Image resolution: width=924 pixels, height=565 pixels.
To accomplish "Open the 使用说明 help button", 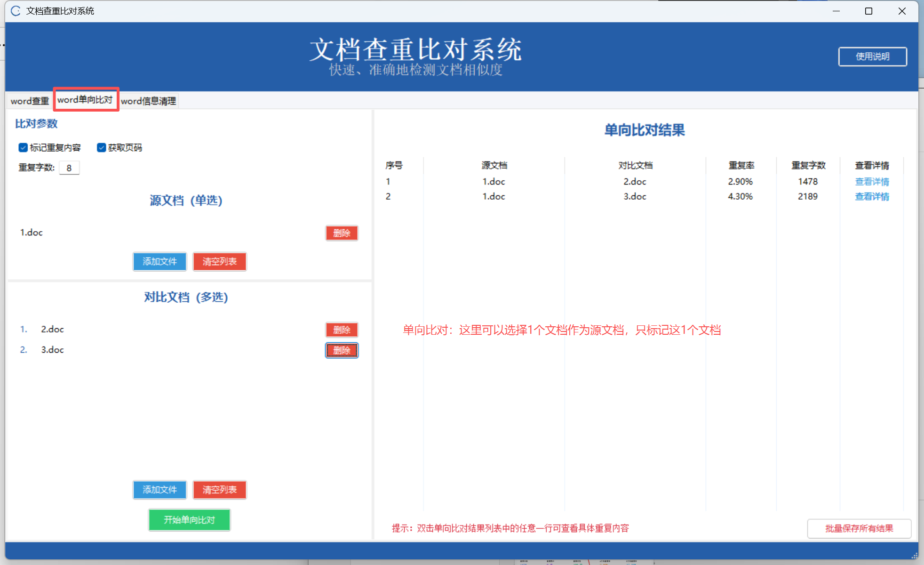I will click(872, 56).
